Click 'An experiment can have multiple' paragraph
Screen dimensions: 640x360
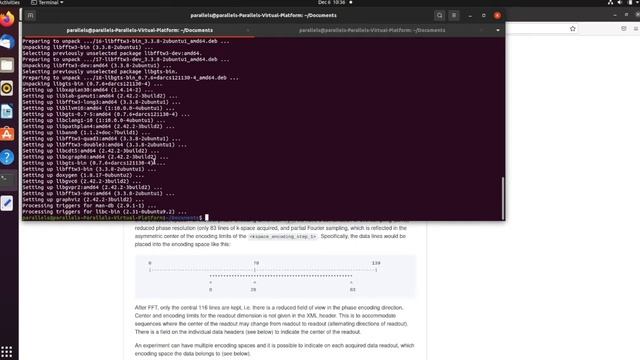(x=274, y=349)
